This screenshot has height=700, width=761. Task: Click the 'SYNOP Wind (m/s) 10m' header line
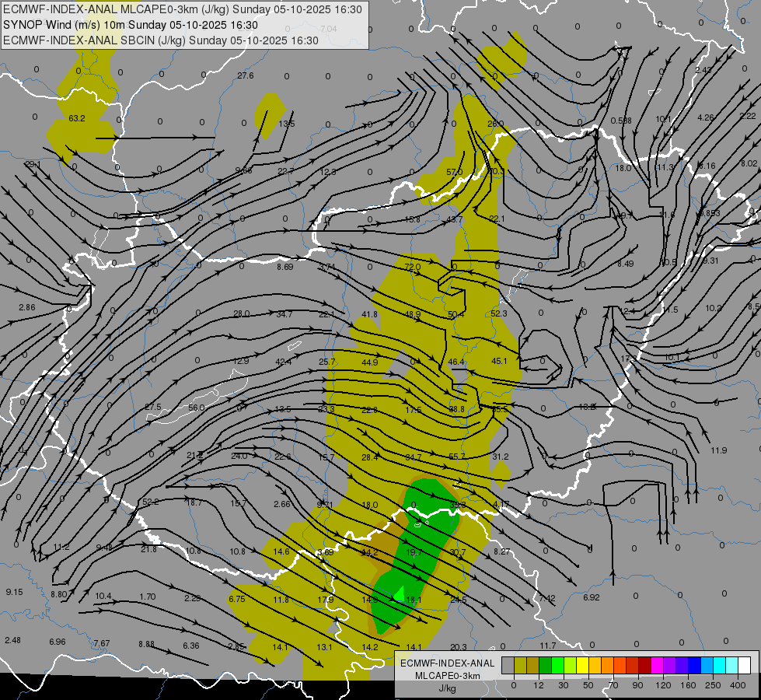pyautogui.click(x=130, y=25)
